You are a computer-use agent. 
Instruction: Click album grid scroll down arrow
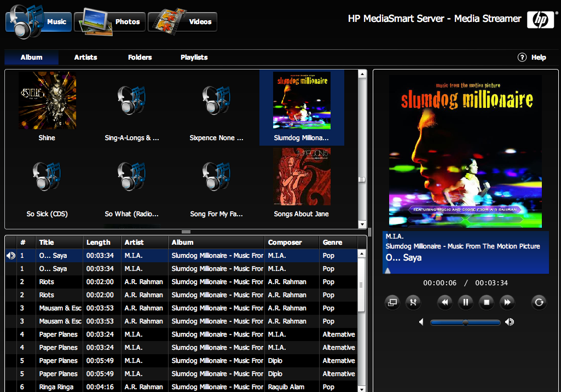(x=362, y=224)
